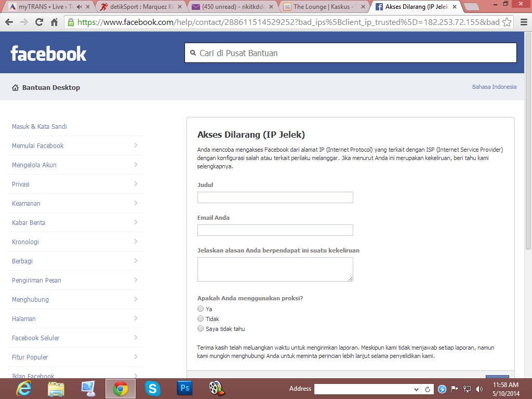This screenshot has height=399, width=532.
Task: Click the Email Anda input field
Action: point(275,230)
